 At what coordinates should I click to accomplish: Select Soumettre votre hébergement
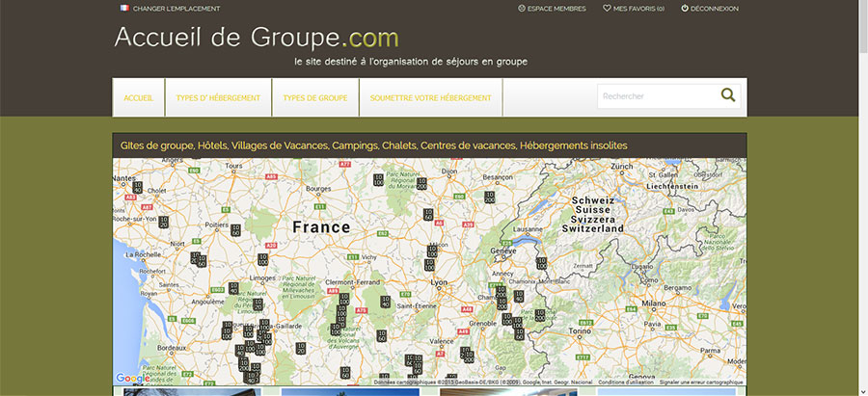click(x=431, y=98)
